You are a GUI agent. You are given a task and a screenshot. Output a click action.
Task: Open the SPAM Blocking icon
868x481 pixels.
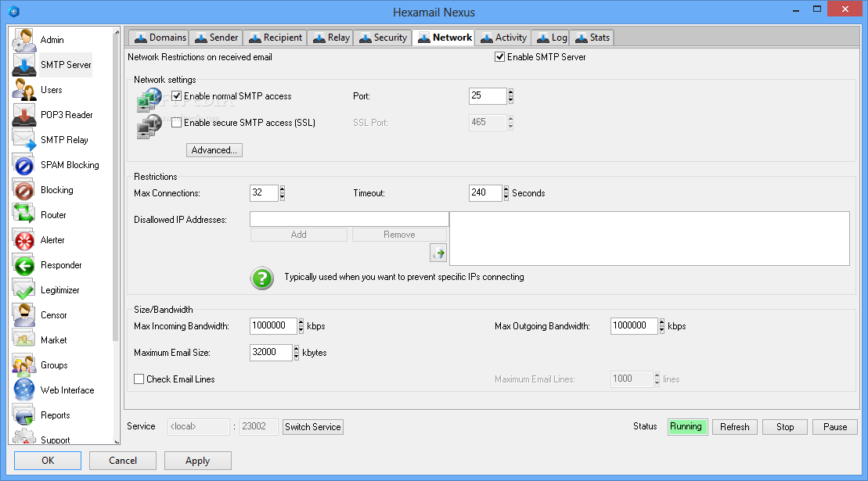[x=23, y=165]
